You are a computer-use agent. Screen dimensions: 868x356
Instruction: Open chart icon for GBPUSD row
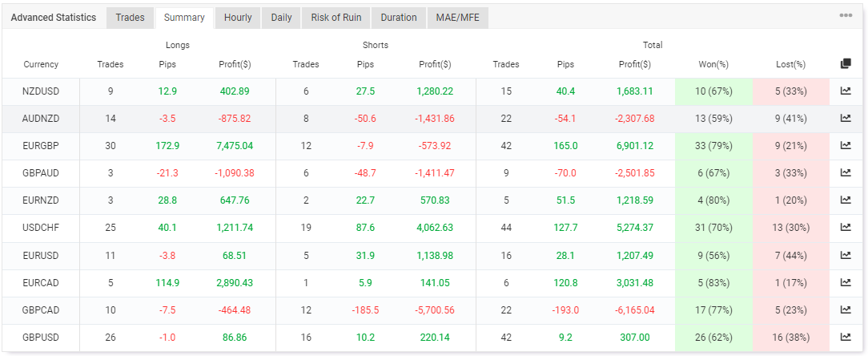846,337
